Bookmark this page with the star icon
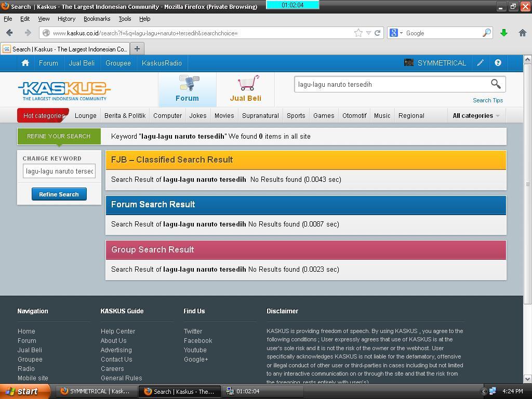The image size is (532, 399). coord(358,33)
